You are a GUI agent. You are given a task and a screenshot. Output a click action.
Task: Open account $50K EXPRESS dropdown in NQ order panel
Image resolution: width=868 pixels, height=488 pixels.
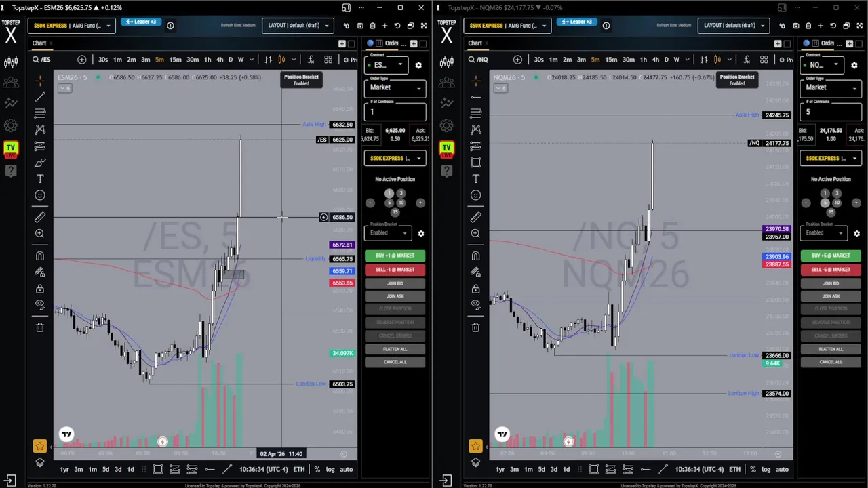pyautogui.click(x=831, y=158)
